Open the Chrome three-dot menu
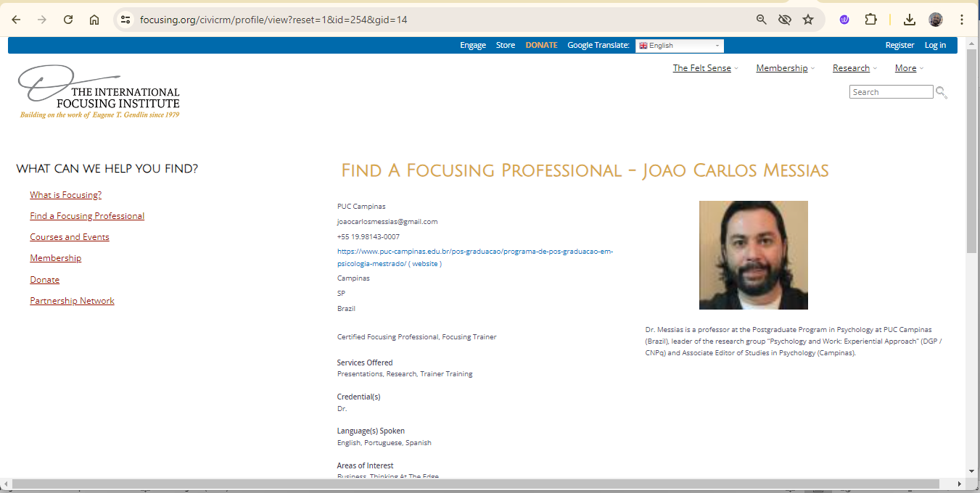Screen dimensions: 980x493 point(962,20)
